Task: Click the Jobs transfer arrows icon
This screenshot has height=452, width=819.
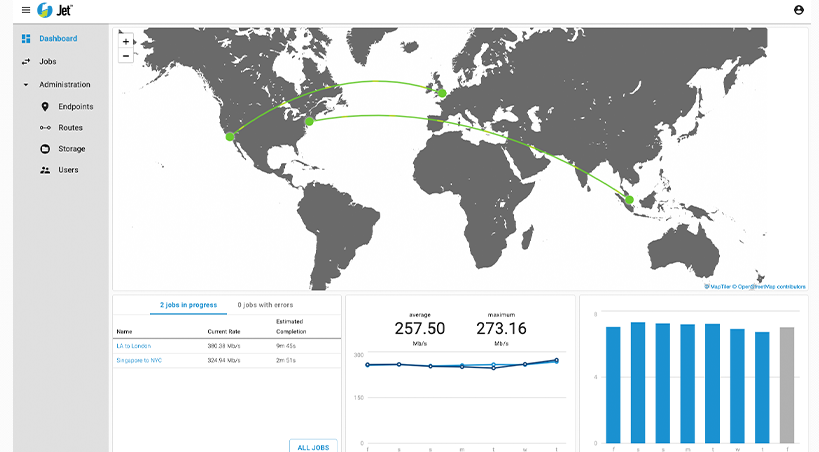Action: tap(26, 62)
